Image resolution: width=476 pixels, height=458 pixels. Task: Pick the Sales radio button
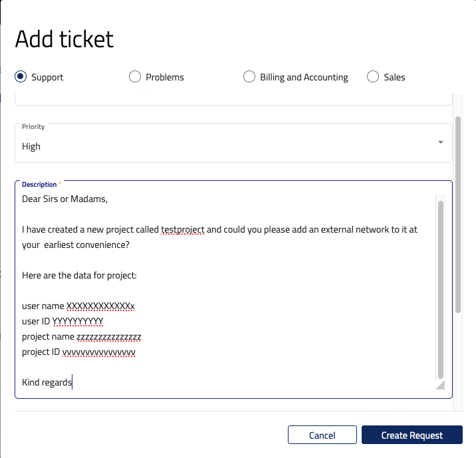click(x=373, y=77)
